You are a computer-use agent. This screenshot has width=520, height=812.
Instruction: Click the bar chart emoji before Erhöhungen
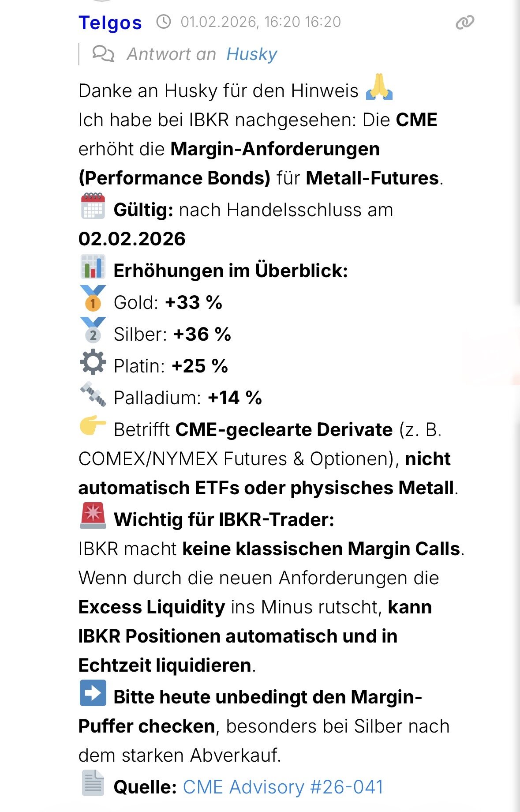tap(93, 267)
